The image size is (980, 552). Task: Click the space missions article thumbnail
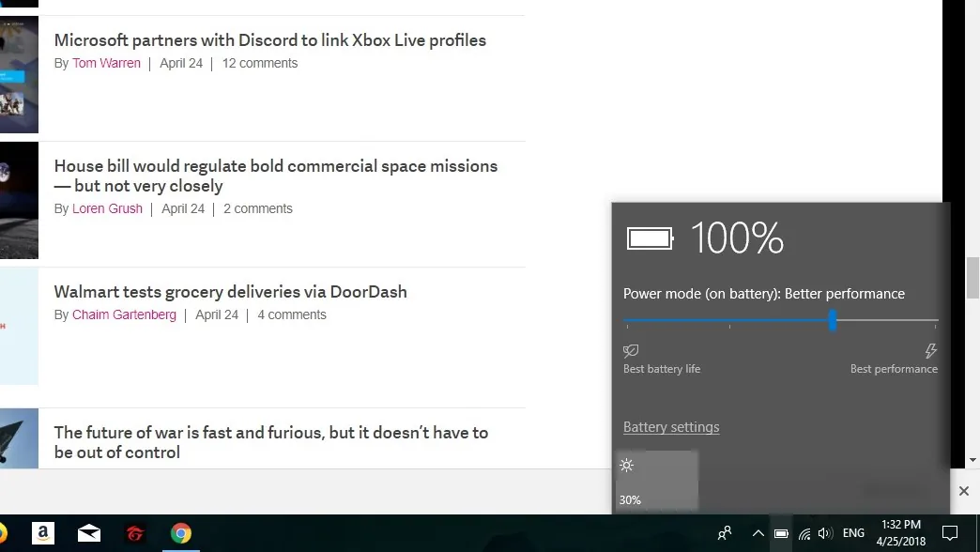coord(19,201)
